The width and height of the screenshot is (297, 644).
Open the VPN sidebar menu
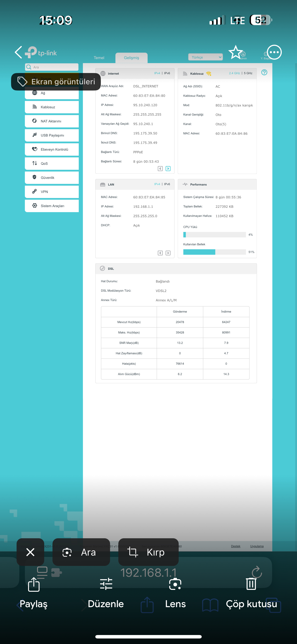point(52,192)
